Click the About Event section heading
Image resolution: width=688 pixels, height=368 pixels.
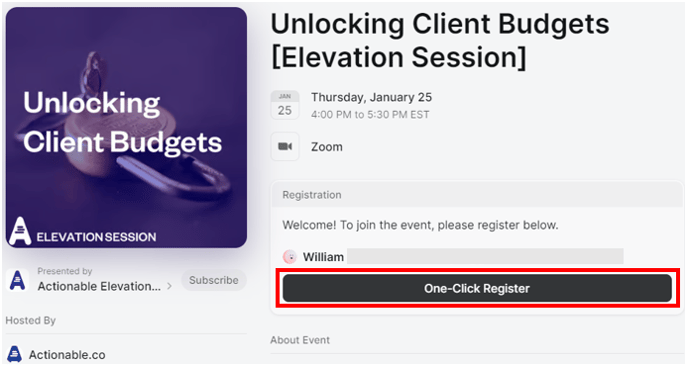click(x=300, y=340)
